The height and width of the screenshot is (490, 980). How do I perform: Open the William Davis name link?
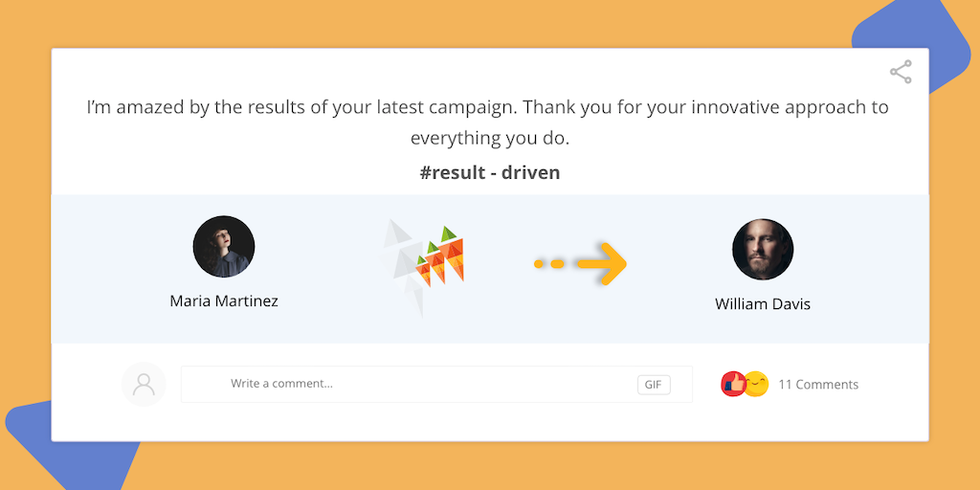click(x=763, y=304)
